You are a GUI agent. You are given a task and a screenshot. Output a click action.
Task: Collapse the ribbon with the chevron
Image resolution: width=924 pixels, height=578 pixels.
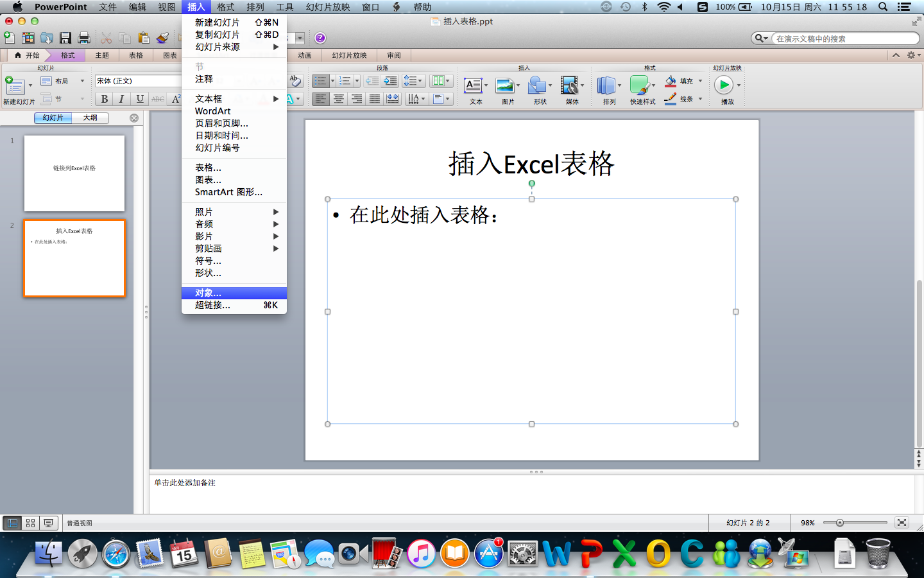coord(896,55)
